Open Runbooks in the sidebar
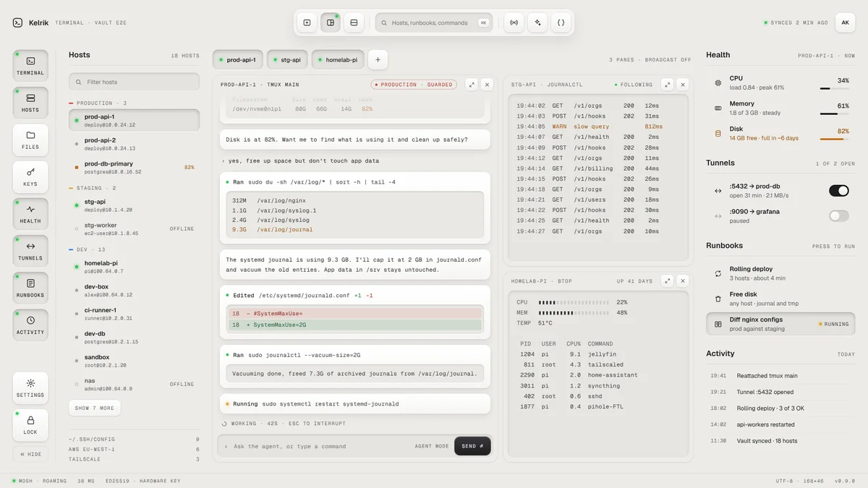Viewport: 868px width, 488px height. [x=30, y=288]
